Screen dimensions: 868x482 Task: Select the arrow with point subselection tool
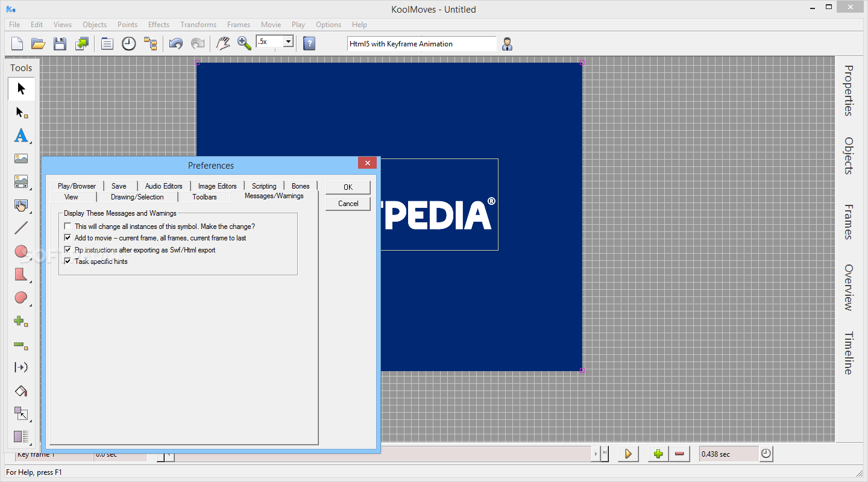click(21, 112)
